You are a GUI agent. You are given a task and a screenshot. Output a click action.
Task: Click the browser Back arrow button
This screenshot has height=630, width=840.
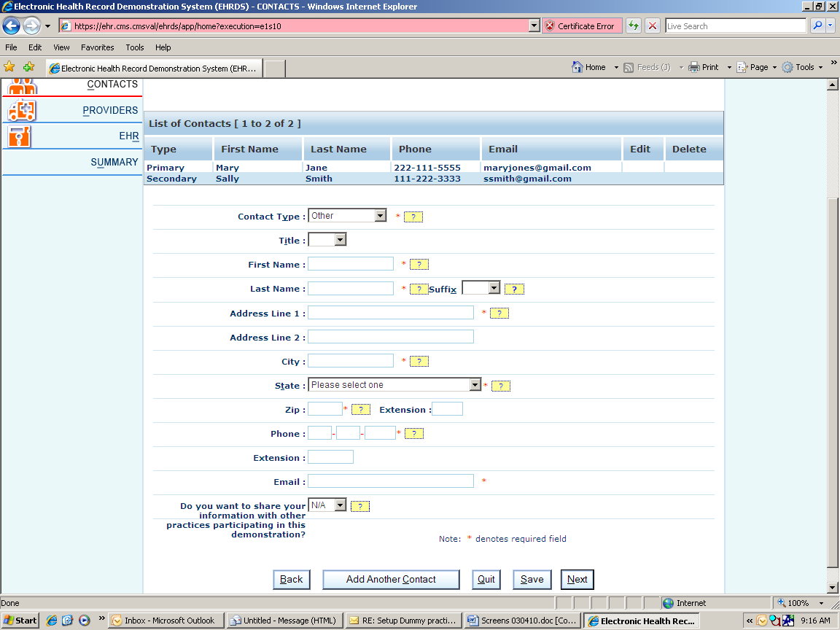(x=11, y=26)
